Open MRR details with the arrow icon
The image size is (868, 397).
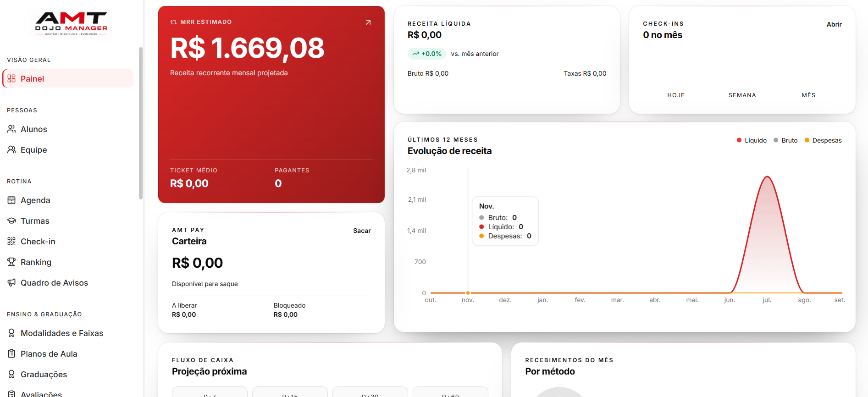[368, 22]
